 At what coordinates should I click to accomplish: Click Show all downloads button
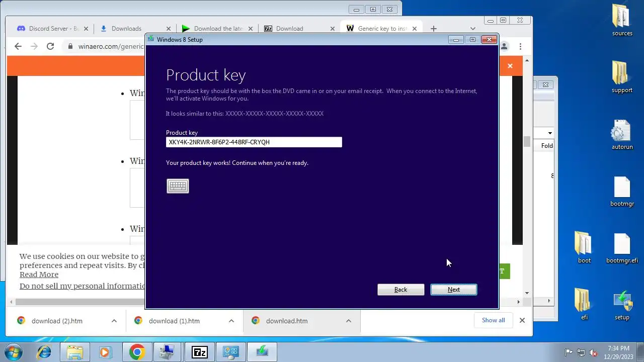pos(493,320)
